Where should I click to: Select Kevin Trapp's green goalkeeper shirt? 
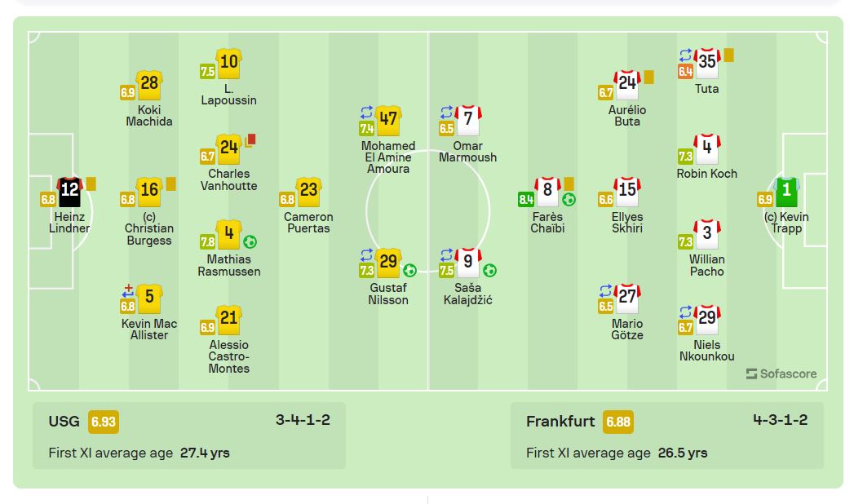[x=787, y=190]
